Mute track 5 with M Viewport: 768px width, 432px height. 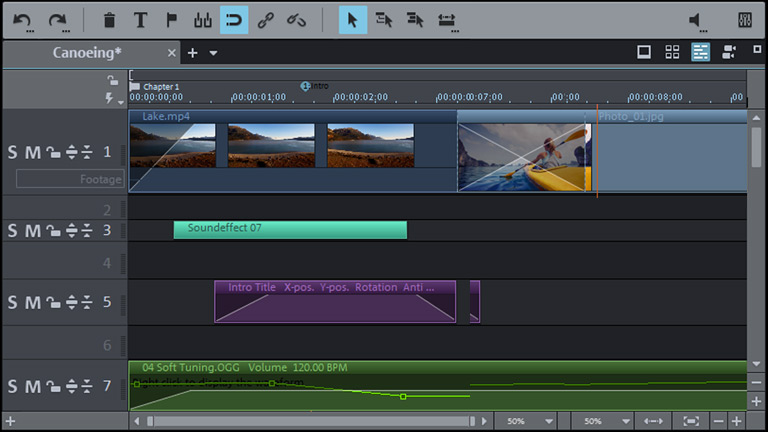coord(33,302)
